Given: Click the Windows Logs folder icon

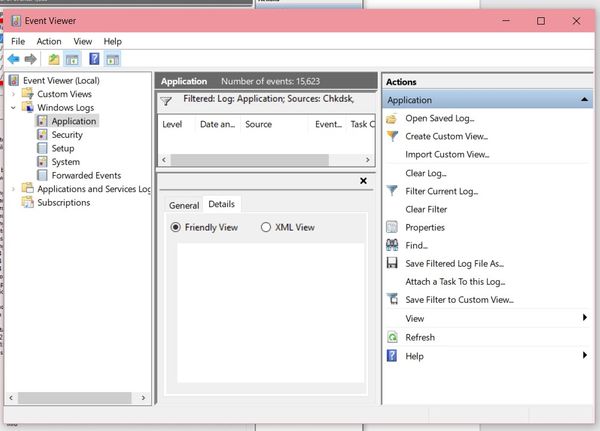Looking at the screenshot, I should 28,107.
